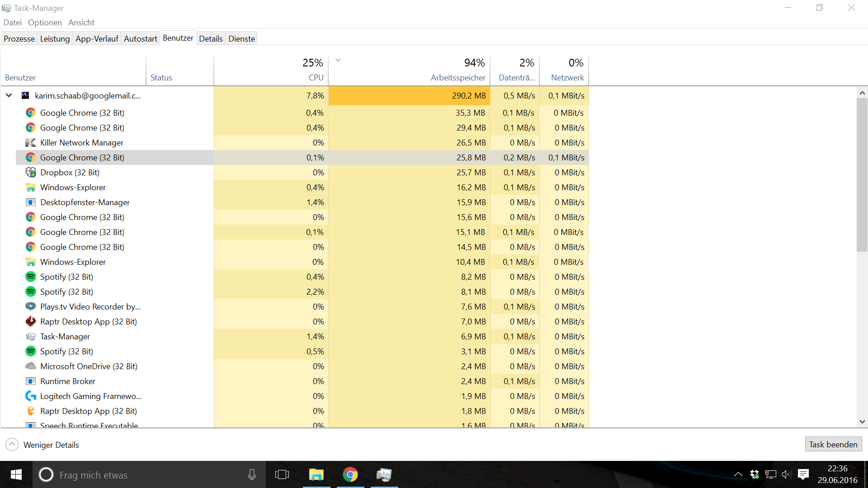Click the Microsoft OneDrive cloud icon

click(x=31, y=366)
